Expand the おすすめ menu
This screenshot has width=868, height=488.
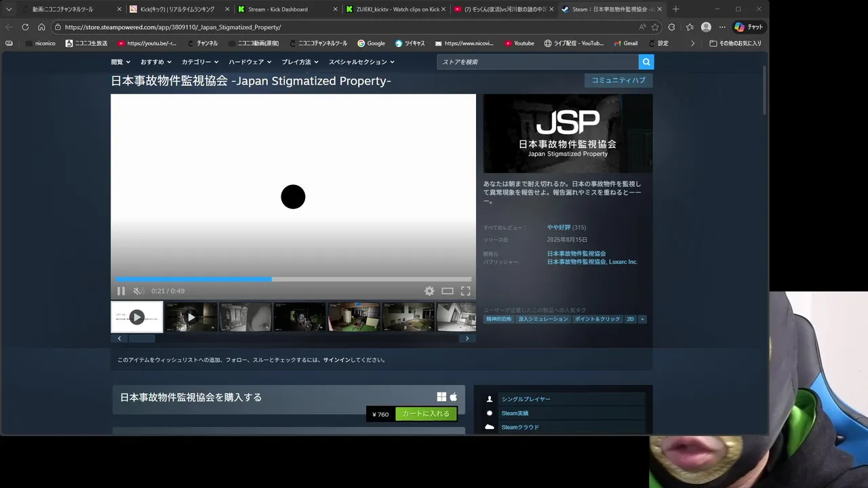(155, 62)
